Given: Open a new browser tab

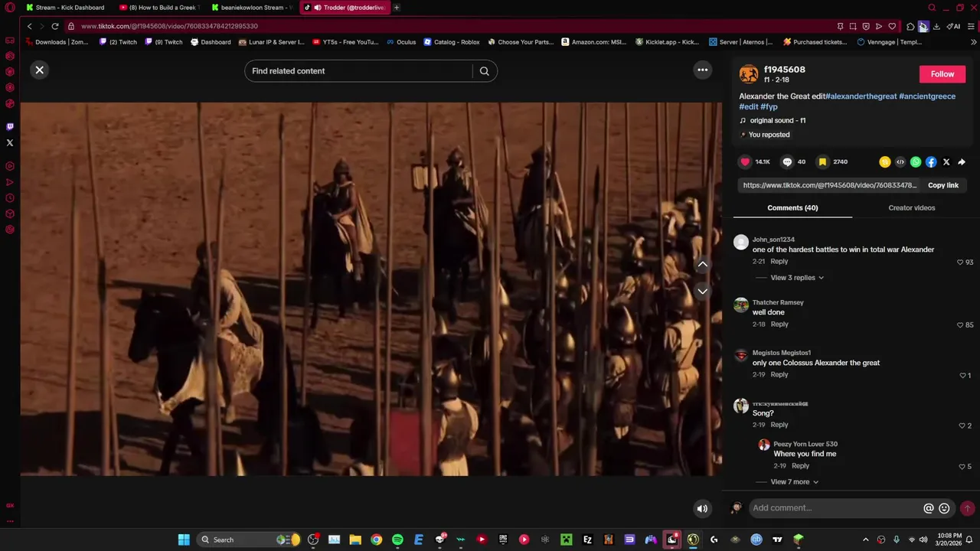Looking at the screenshot, I should click(397, 8).
